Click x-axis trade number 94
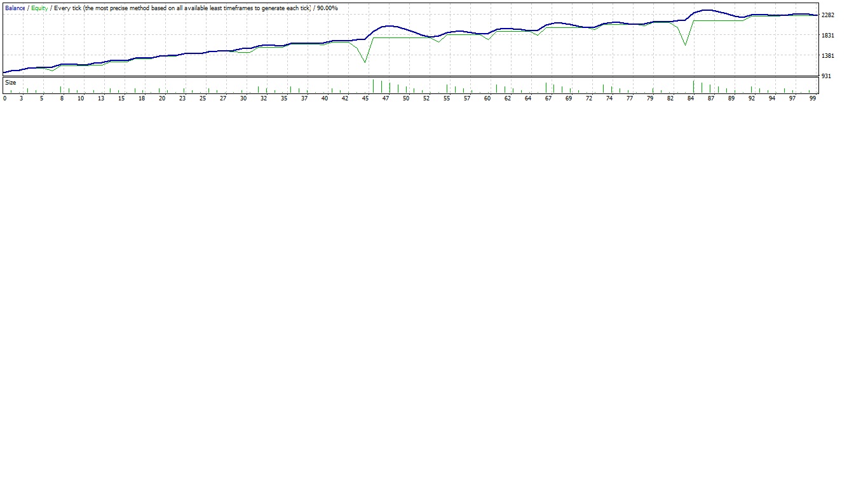 [772, 98]
